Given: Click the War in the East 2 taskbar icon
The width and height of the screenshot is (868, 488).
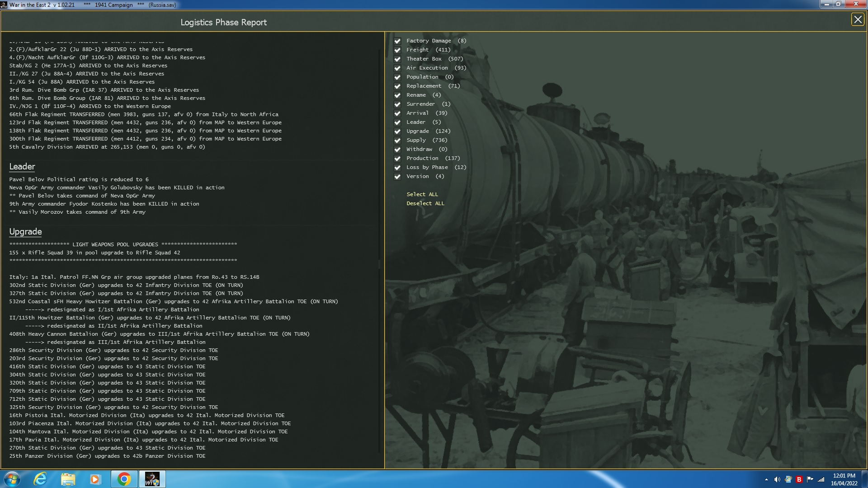Looking at the screenshot, I should tap(152, 479).
